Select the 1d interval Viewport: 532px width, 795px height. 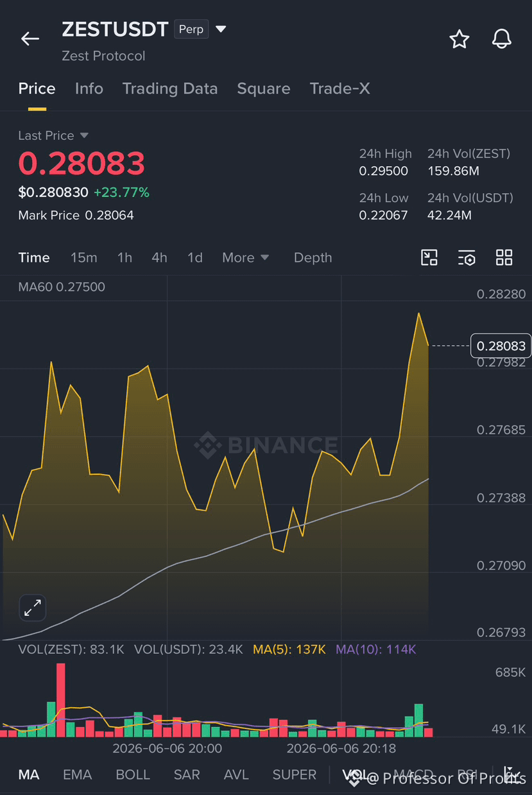(195, 257)
